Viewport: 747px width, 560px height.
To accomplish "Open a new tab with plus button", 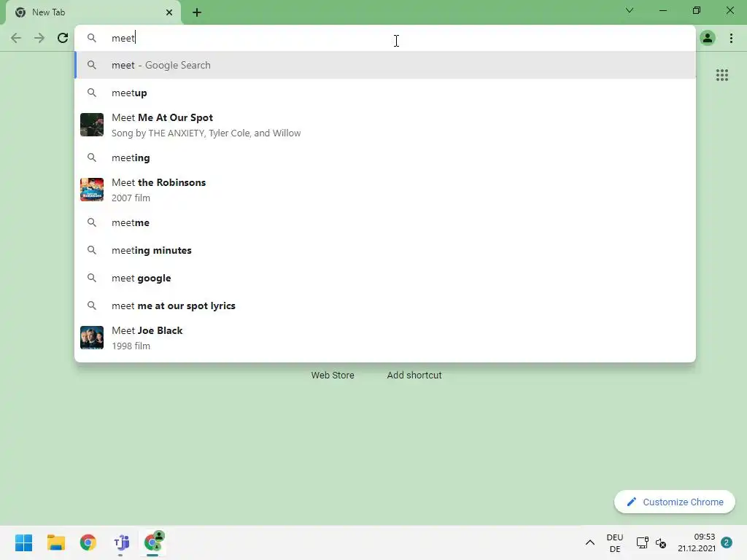I will 197,13.
